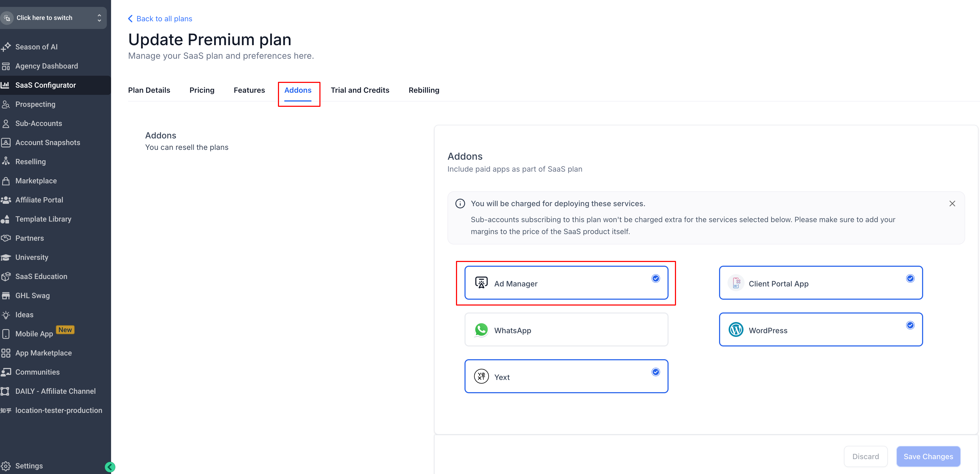Open the Pricing tab
Image resolution: width=980 pixels, height=474 pixels.
202,90
